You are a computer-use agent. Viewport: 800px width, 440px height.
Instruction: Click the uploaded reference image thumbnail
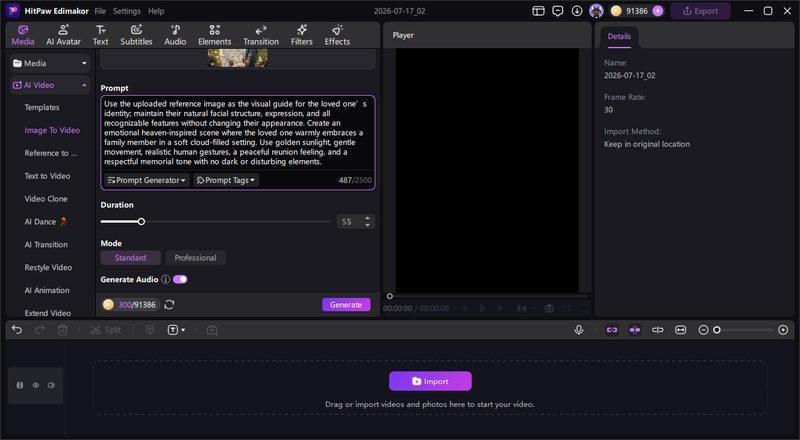pos(237,58)
